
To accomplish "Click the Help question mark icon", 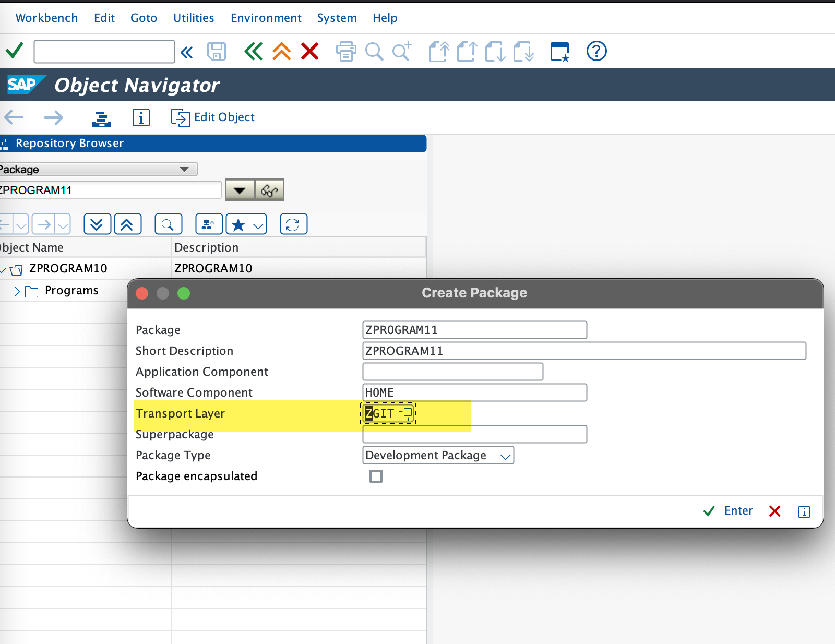I will [x=597, y=51].
